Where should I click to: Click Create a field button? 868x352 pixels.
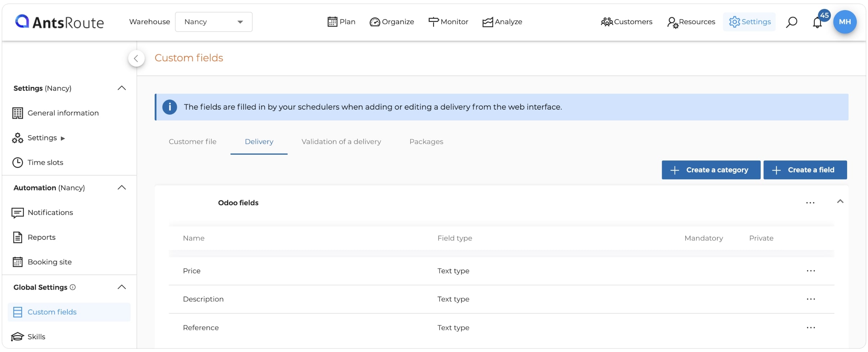[805, 170]
